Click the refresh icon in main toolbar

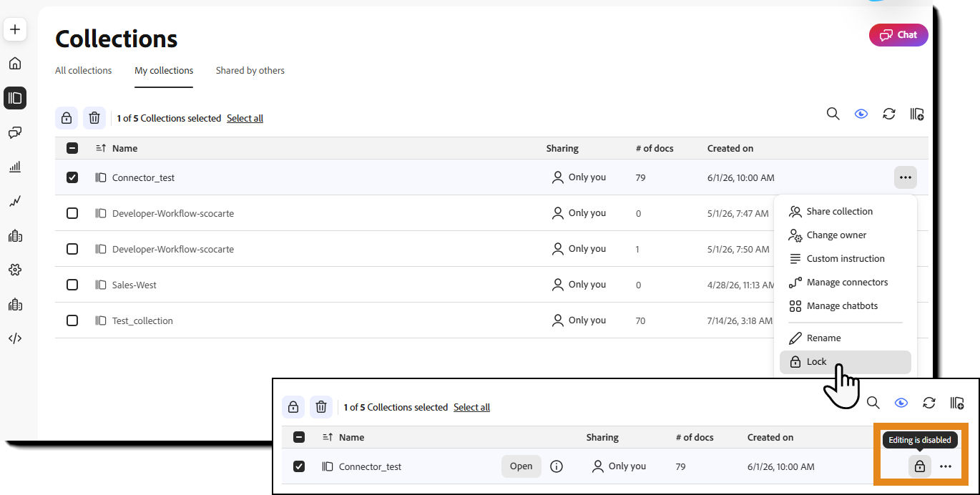click(889, 114)
